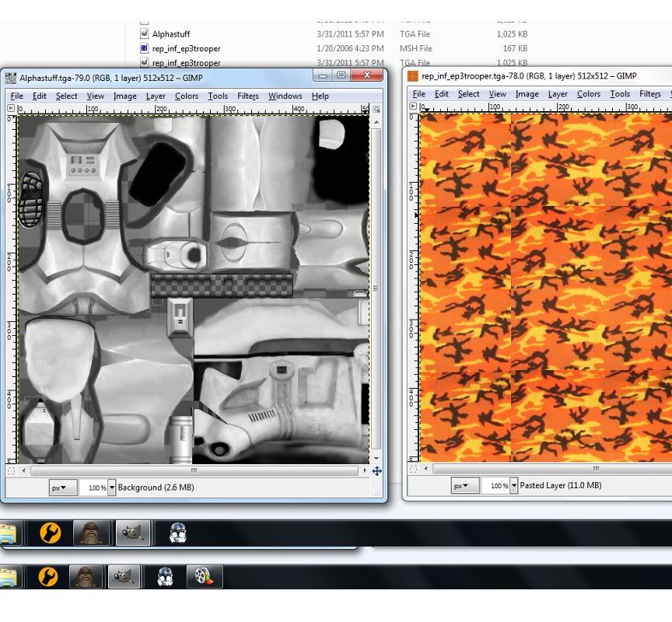Open the File menu in the Alphastuff window
The image size is (672, 622).
(16, 96)
